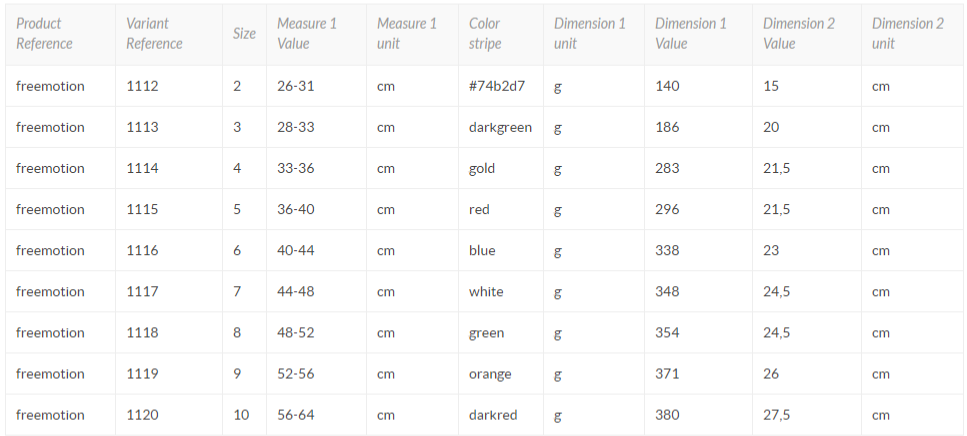Viewport: 967px width, 436px height.
Task: Select measure value 36-40 cell
Action: coord(296,209)
